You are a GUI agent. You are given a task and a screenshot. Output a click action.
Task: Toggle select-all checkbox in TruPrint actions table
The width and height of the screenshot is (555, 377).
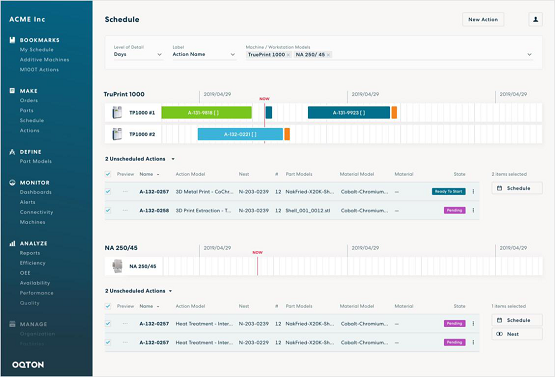coord(108,174)
